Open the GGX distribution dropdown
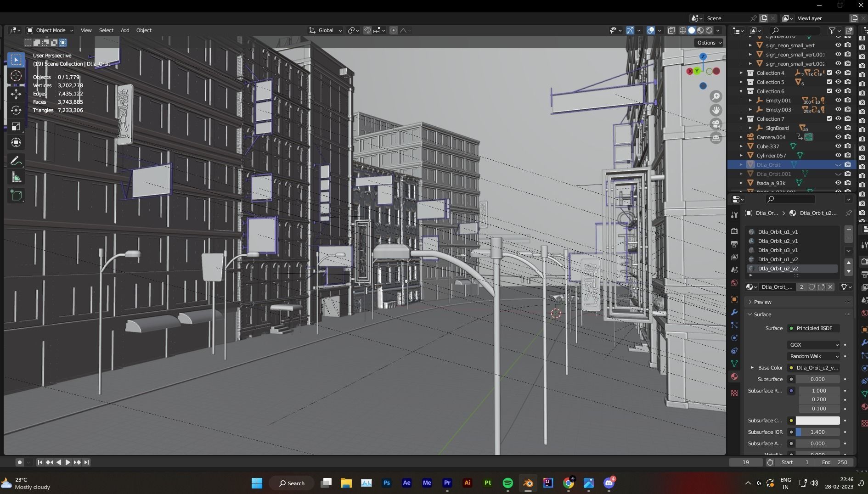Viewport: 868px width, 494px height. click(x=813, y=345)
